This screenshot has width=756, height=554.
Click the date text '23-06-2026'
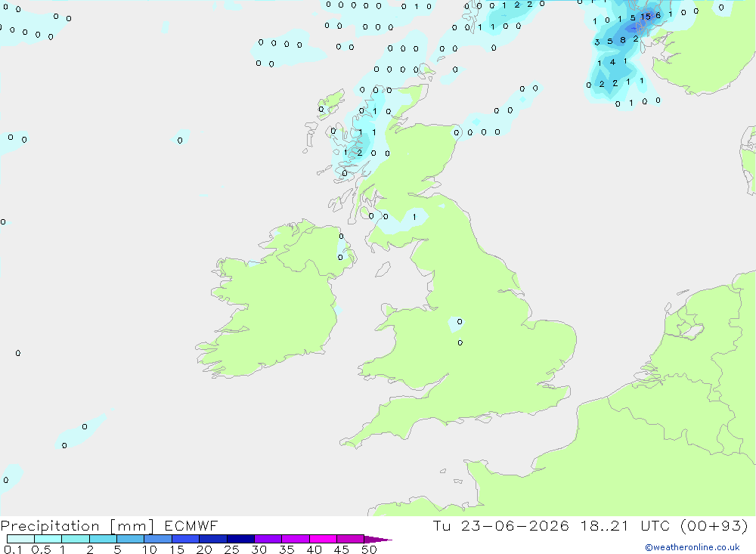(x=514, y=526)
